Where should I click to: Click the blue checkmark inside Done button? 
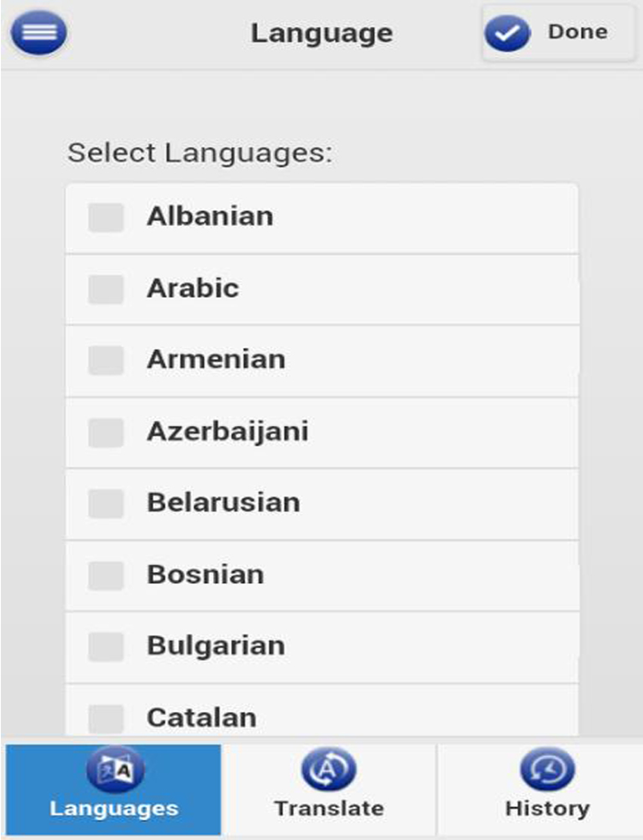[x=507, y=30]
